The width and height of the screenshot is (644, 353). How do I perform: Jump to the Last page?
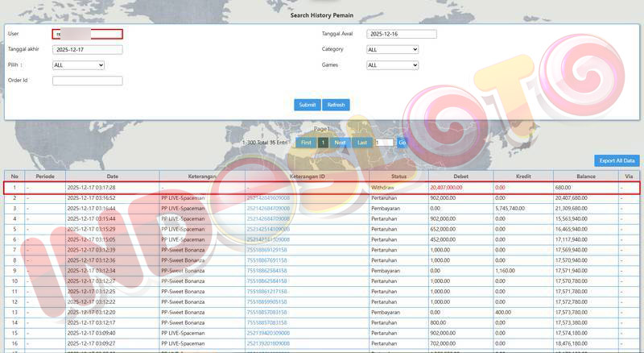tap(362, 143)
